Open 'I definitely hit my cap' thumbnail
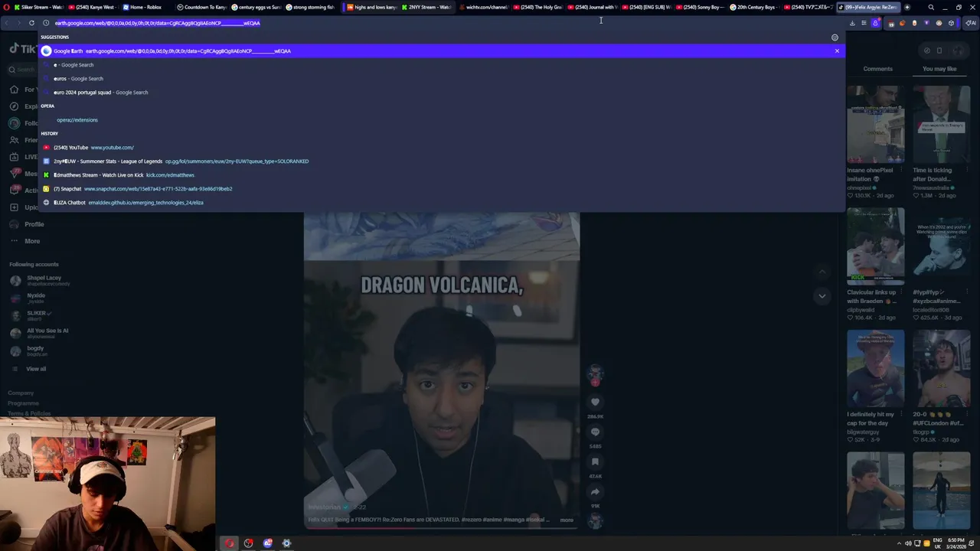Screen dimensions: 980x551 (875, 369)
